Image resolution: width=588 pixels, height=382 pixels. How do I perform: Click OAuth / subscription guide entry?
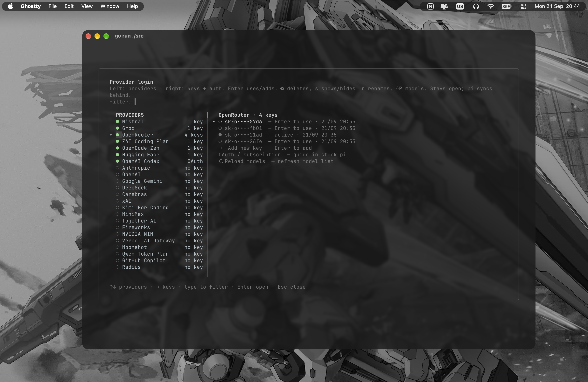point(282,155)
